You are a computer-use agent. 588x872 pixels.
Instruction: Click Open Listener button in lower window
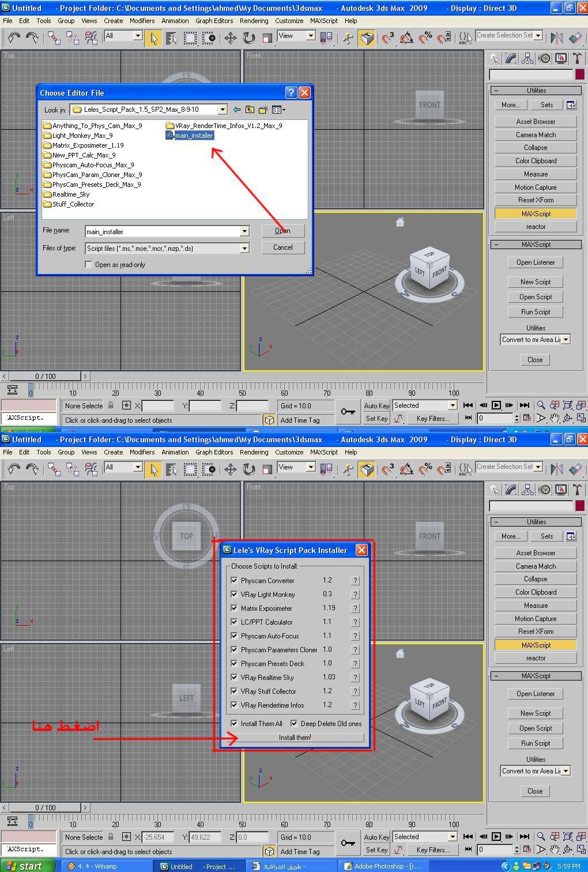point(536,694)
